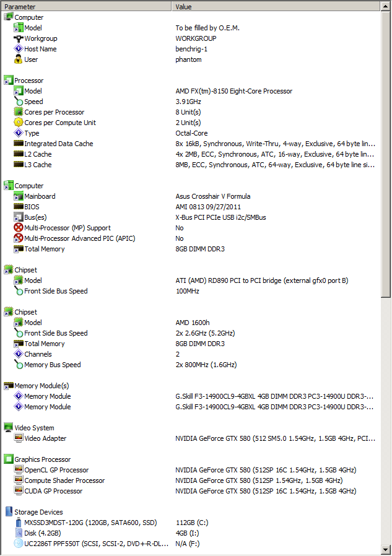The height and width of the screenshot is (556, 392).
Task: Click the scrollbar up arrow
Action: (386, 6)
